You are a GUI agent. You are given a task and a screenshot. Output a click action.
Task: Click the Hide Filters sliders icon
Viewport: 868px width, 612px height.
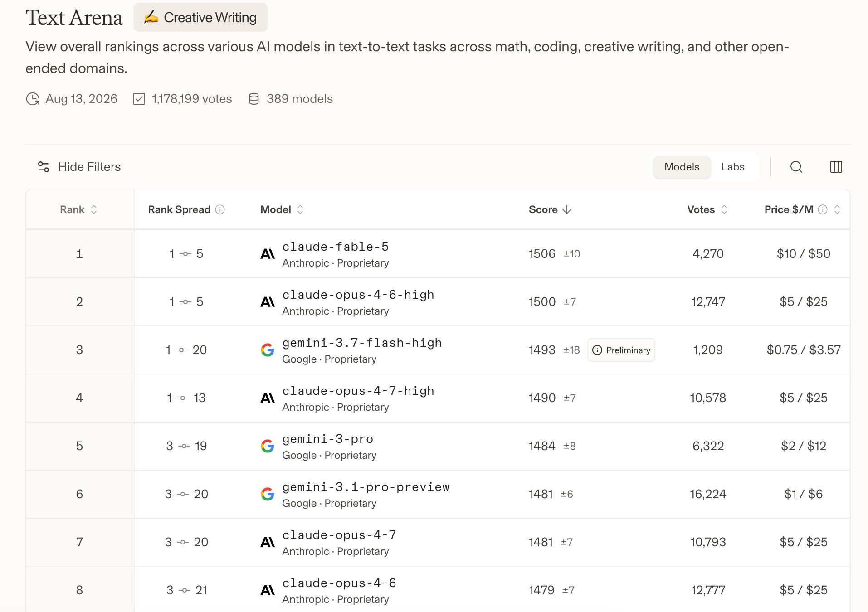coord(44,167)
